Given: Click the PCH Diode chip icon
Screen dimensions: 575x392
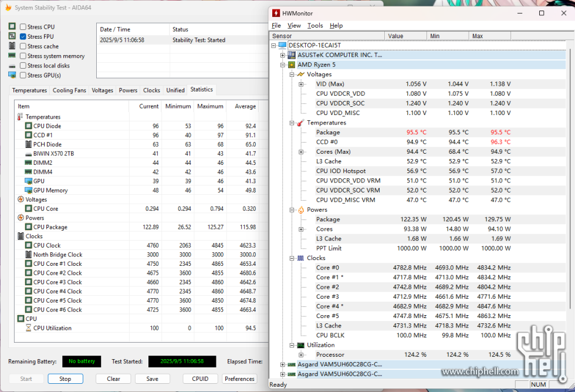Looking at the screenshot, I should tap(28, 144).
